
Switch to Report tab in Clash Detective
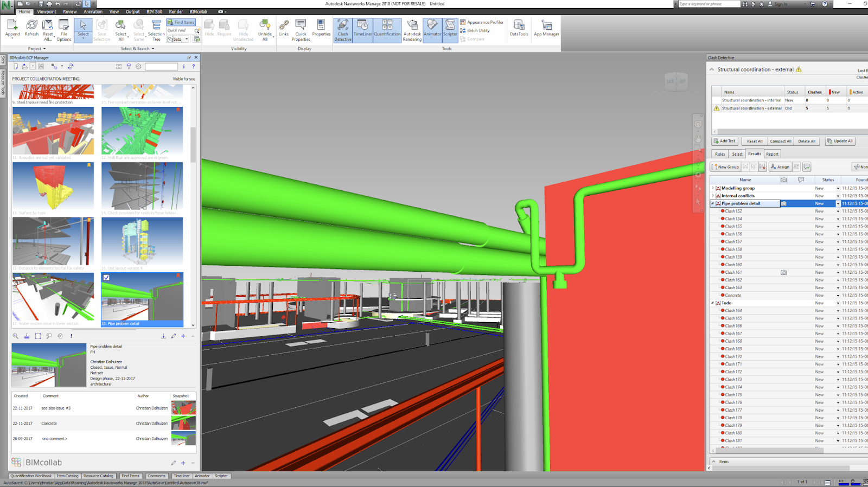click(772, 154)
